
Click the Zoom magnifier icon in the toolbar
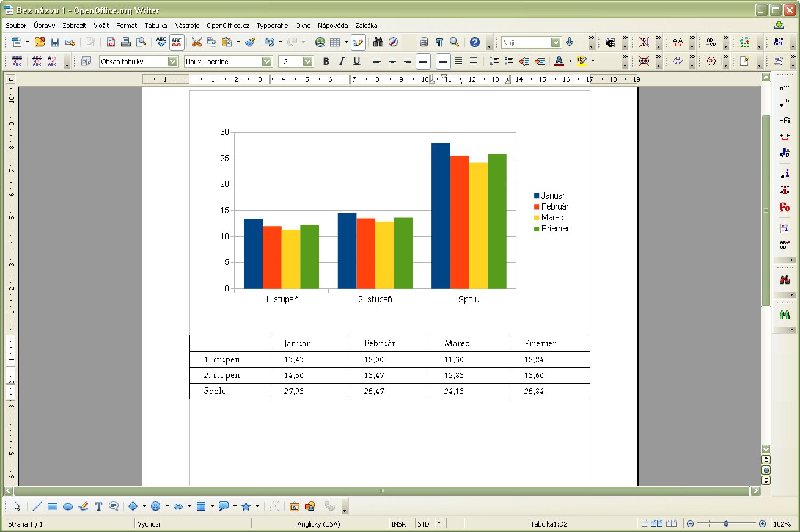click(454, 42)
